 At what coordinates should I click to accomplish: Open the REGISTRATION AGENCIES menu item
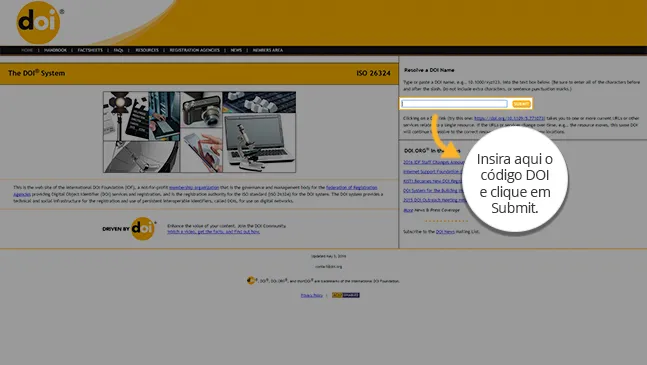(194, 50)
